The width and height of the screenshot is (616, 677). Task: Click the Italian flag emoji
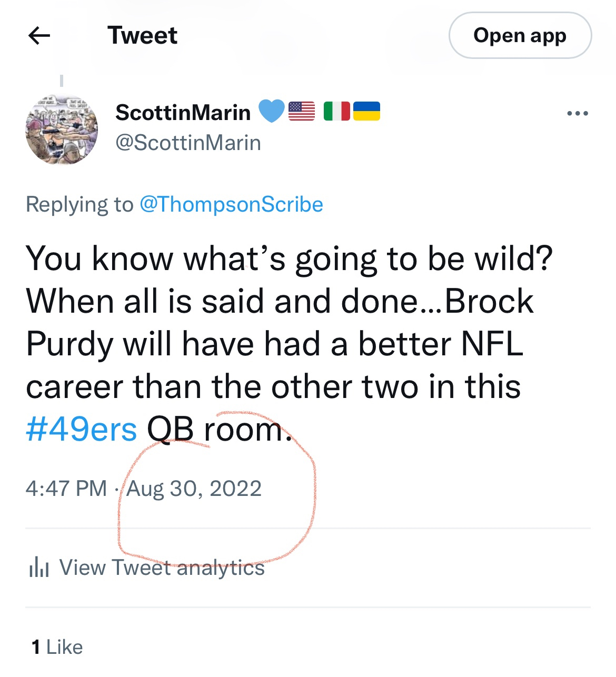pyautogui.click(x=336, y=112)
